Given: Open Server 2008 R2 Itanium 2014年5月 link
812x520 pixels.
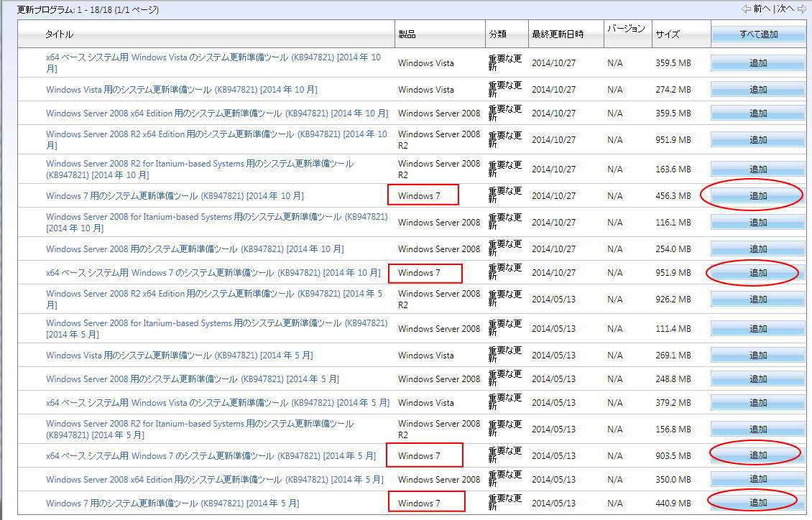Looking at the screenshot, I should 200,430.
